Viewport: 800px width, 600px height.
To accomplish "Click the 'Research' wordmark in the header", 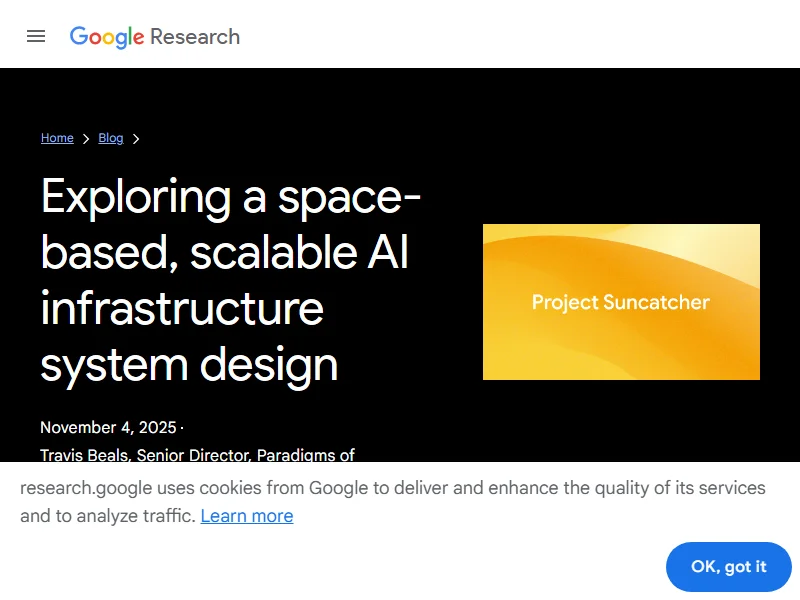I will tap(195, 37).
